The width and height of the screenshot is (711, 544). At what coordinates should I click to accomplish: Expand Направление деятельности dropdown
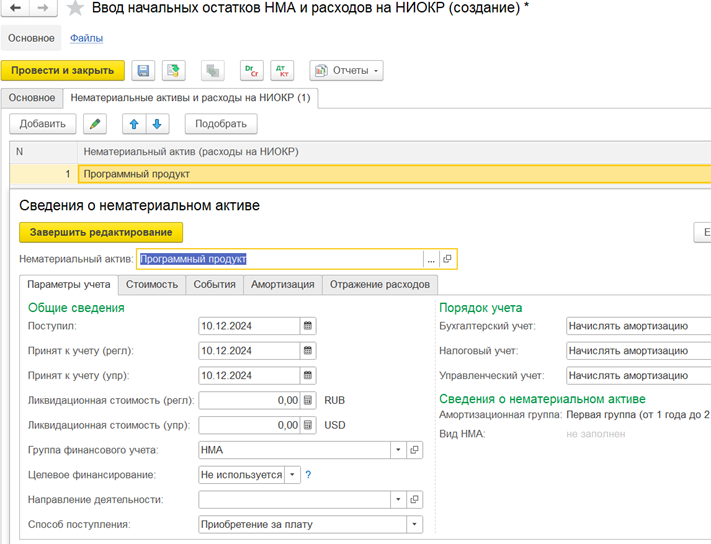(398, 500)
